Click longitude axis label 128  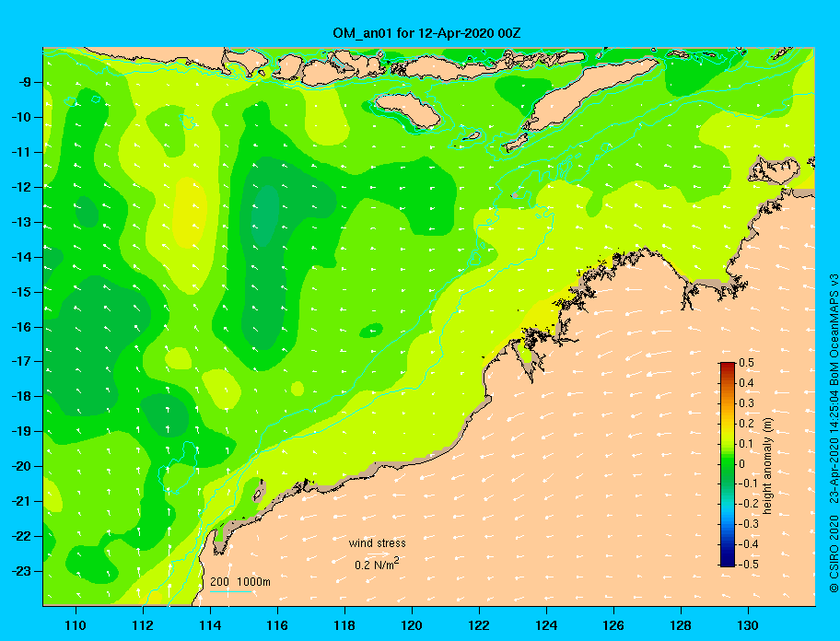(x=681, y=625)
